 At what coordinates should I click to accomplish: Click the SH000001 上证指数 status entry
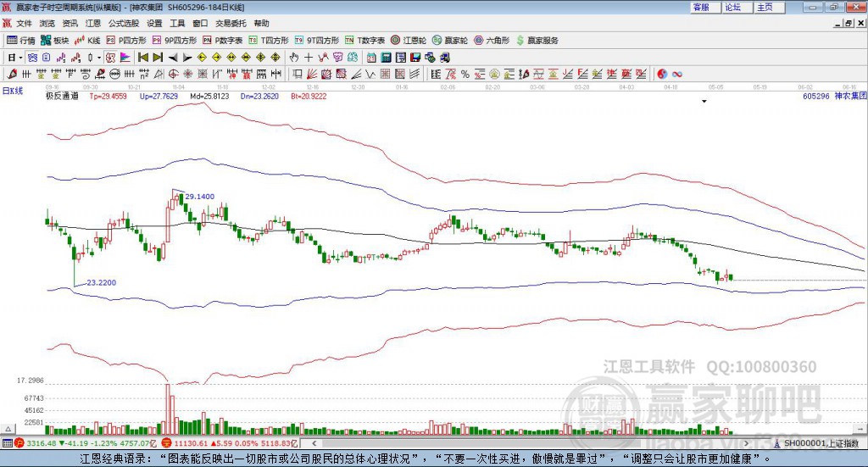821,443
